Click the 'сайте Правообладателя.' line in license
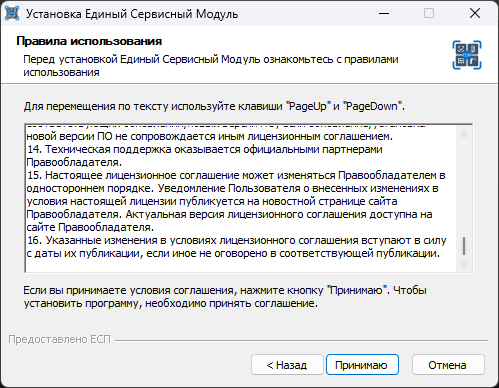 click(90, 227)
